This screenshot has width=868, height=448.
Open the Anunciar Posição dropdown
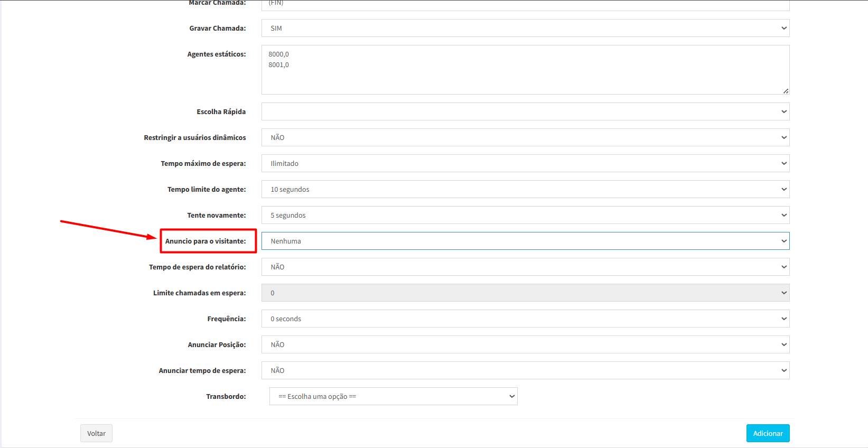coord(525,344)
